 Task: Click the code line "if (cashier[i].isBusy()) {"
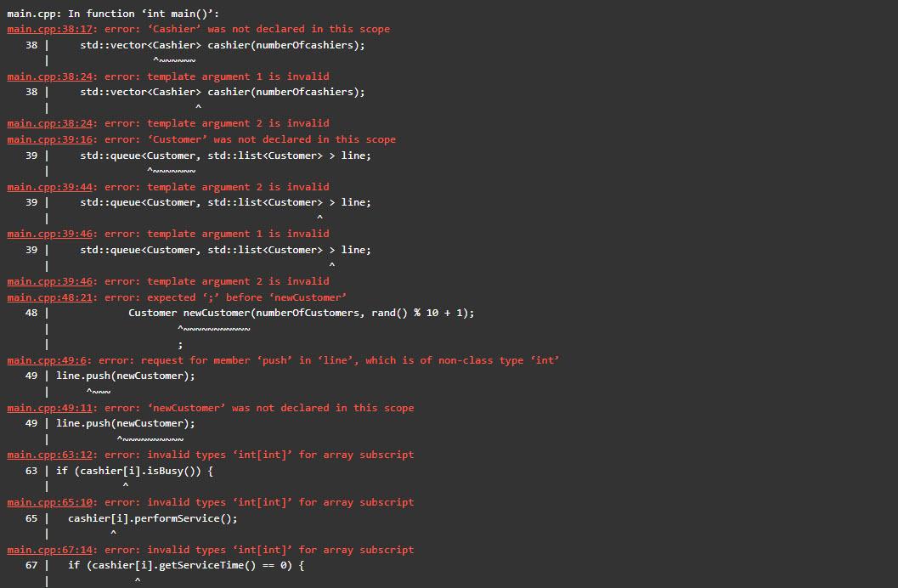click(134, 472)
